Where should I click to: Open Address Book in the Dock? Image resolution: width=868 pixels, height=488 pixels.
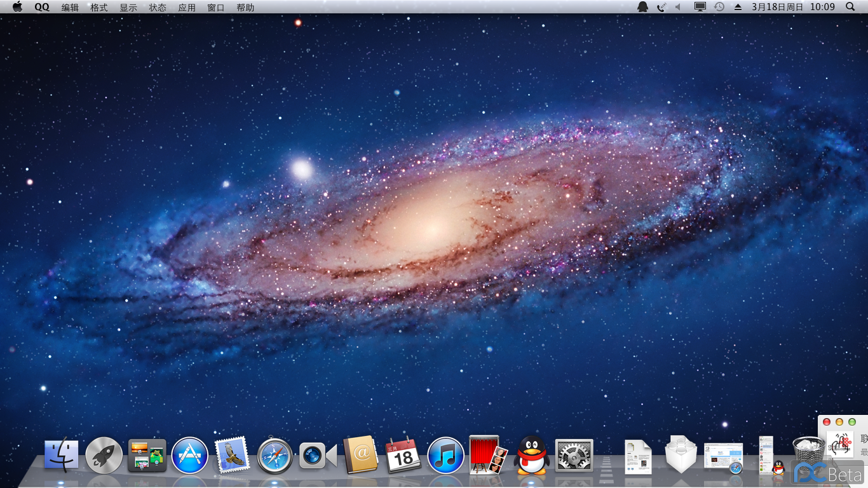(360, 455)
